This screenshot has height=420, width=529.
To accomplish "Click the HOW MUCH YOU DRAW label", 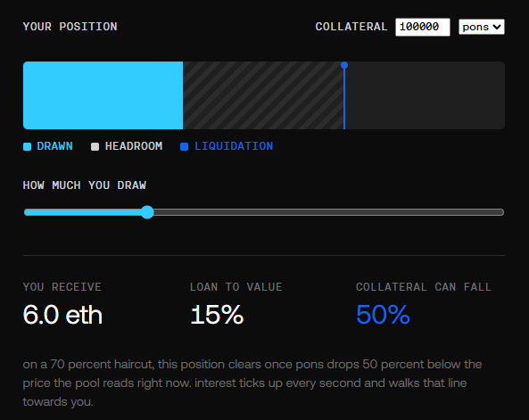I will (85, 185).
